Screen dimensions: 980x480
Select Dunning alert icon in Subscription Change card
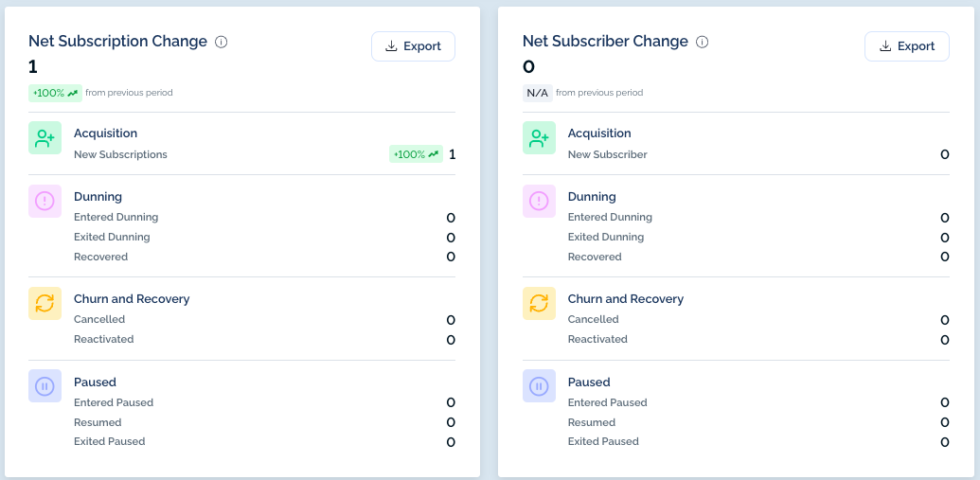pyautogui.click(x=45, y=201)
